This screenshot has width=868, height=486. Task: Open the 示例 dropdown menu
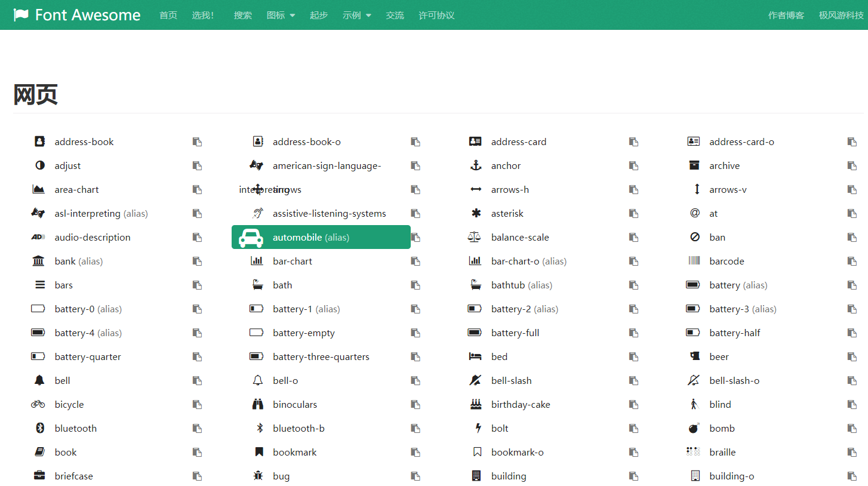click(x=357, y=15)
